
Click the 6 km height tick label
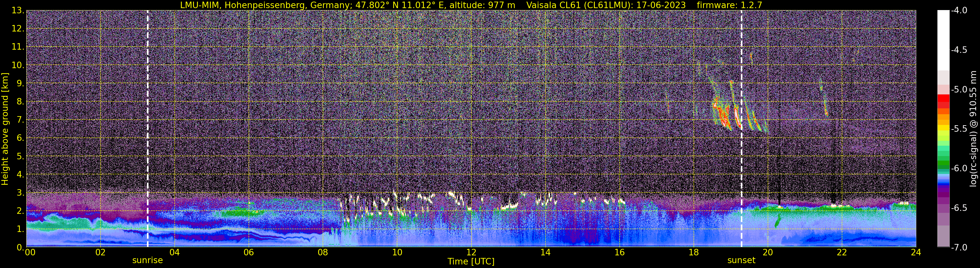pyautogui.click(x=20, y=138)
